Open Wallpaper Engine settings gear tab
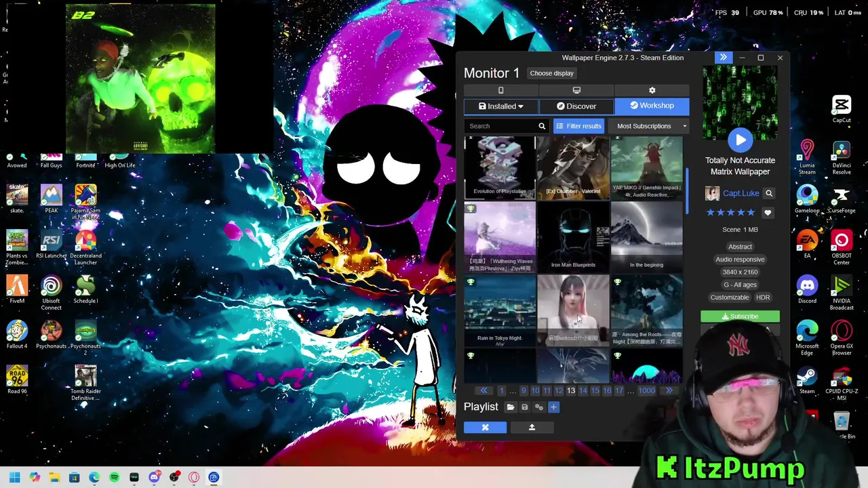868x488 pixels. 652,90
